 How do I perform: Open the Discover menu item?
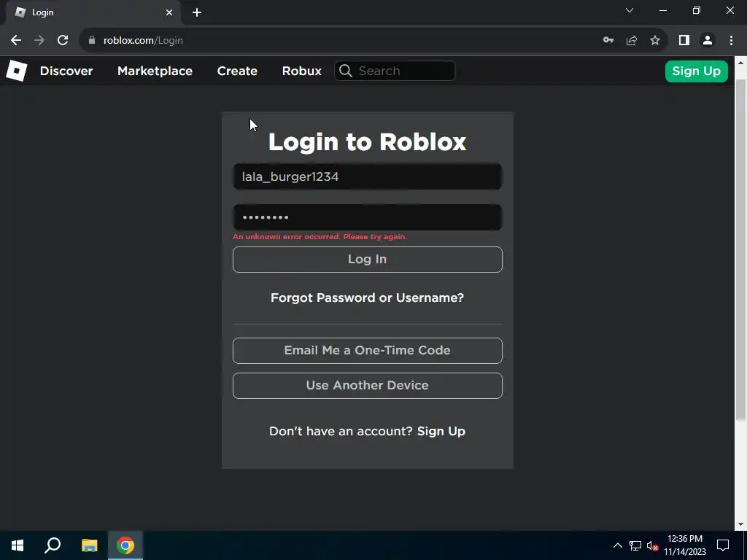pyautogui.click(x=66, y=71)
